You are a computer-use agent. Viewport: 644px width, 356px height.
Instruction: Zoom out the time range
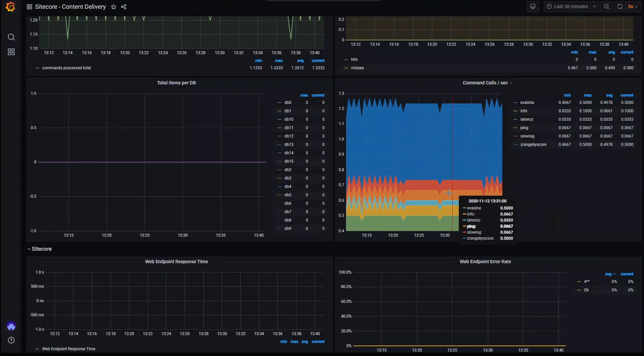coord(607,7)
